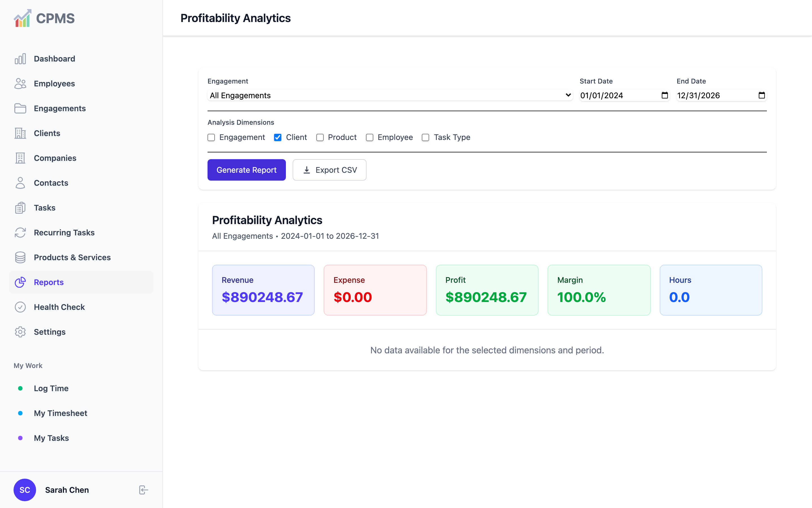Click the Health Check checkmark icon
The image size is (812, 508).
[20, 307]
